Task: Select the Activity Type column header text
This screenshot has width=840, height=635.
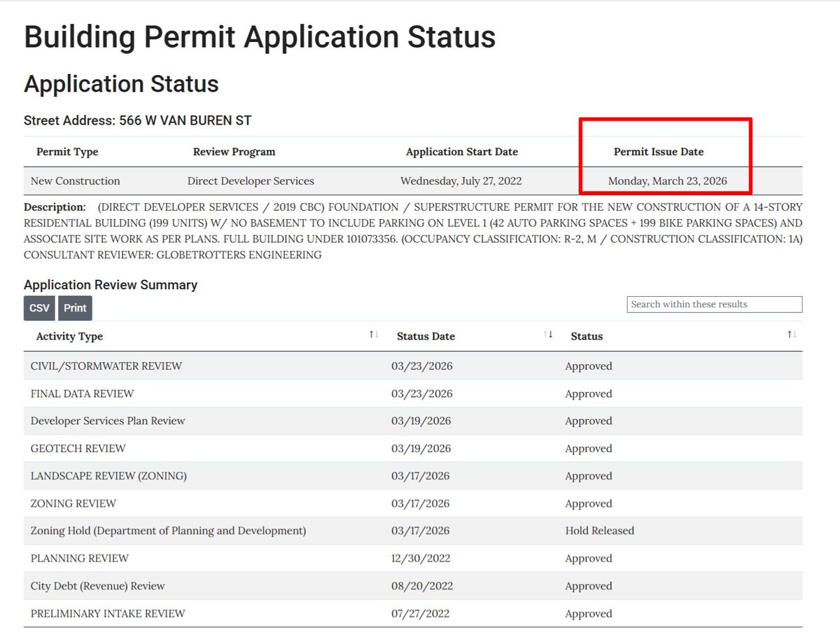Action: [x=69, y=337]
